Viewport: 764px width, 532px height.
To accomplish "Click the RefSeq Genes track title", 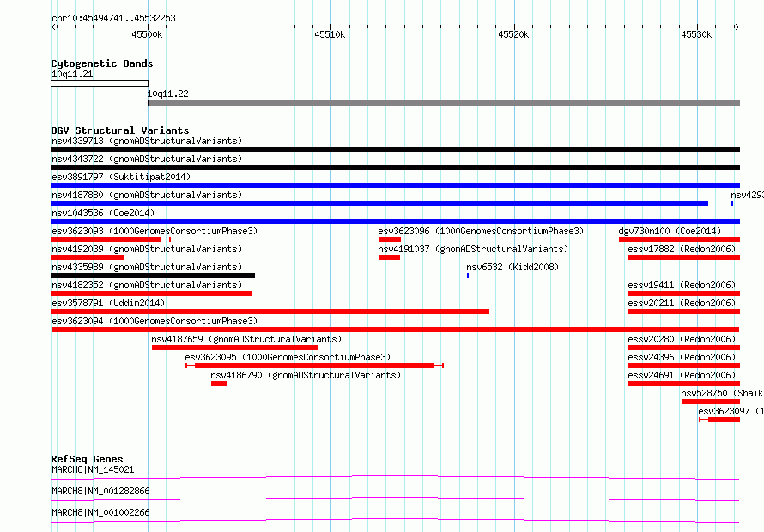I will pyautogui.click(x=87, y=459).
